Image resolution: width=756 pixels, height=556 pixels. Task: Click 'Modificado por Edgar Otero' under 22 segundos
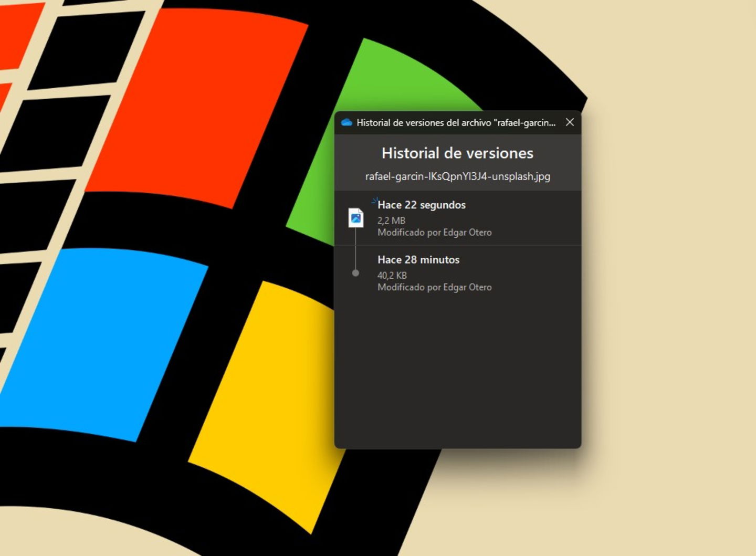tap(435, 233)
